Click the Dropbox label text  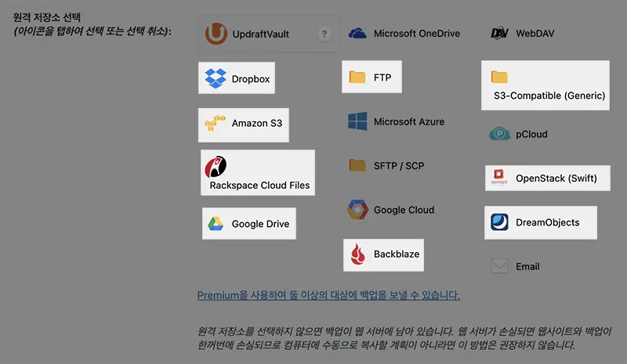(x=251, y=79)
